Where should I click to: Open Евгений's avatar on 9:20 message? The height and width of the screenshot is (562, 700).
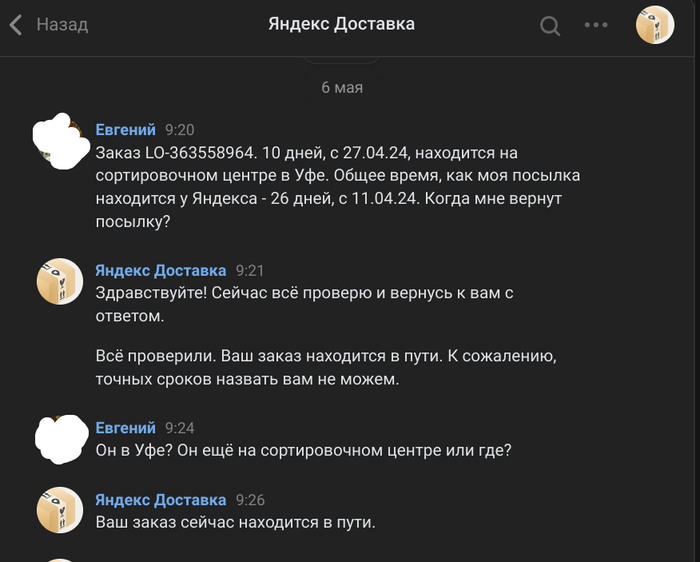(59, 141)
